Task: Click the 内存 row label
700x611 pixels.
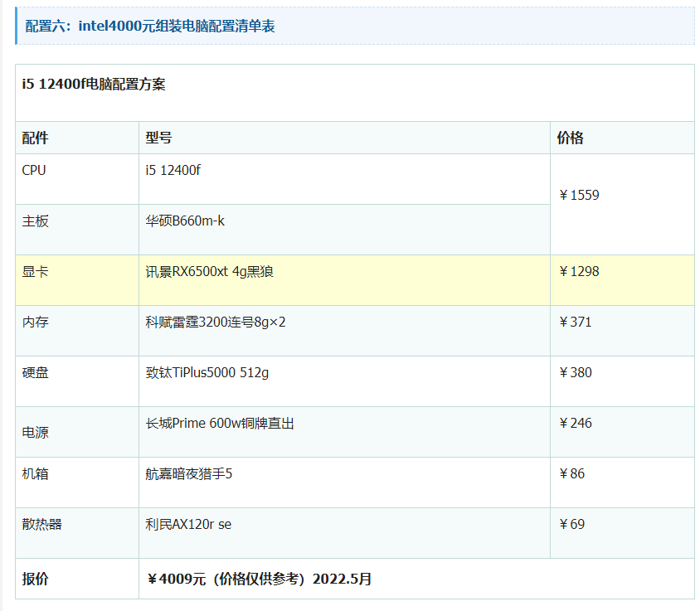Action: [x=36, y=322]
